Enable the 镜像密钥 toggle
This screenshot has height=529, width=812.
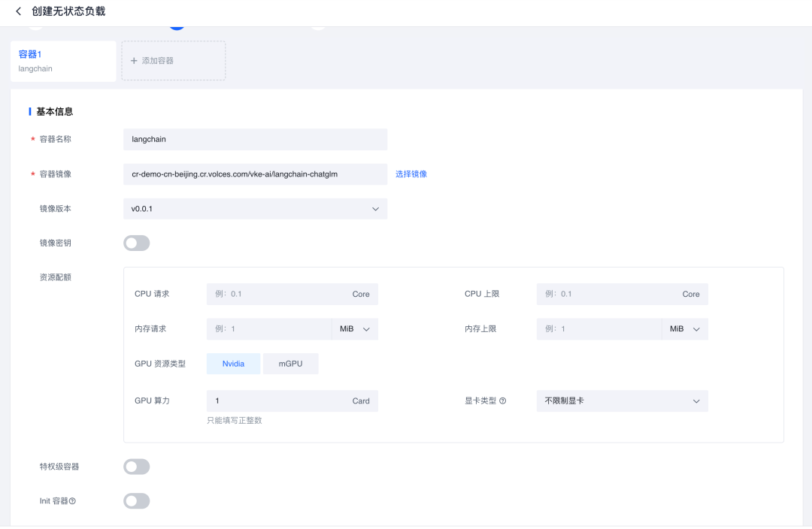pos(137,243)
